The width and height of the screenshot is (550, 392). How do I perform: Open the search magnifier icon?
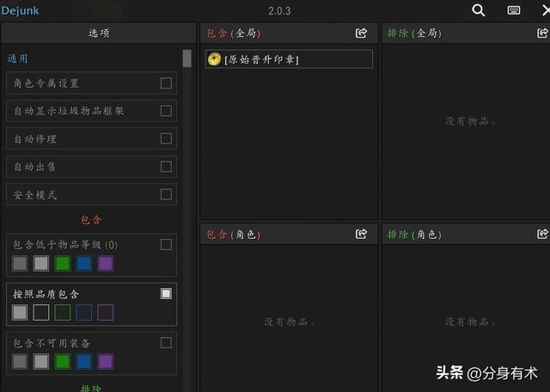479,10
